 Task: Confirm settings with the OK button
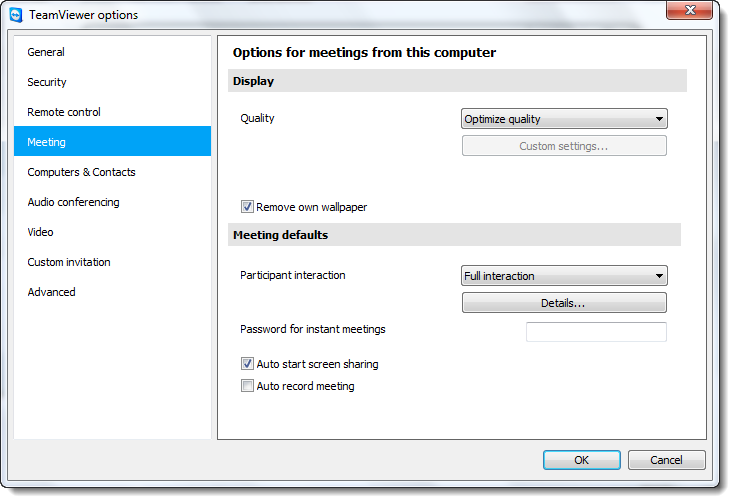point(582,460)
